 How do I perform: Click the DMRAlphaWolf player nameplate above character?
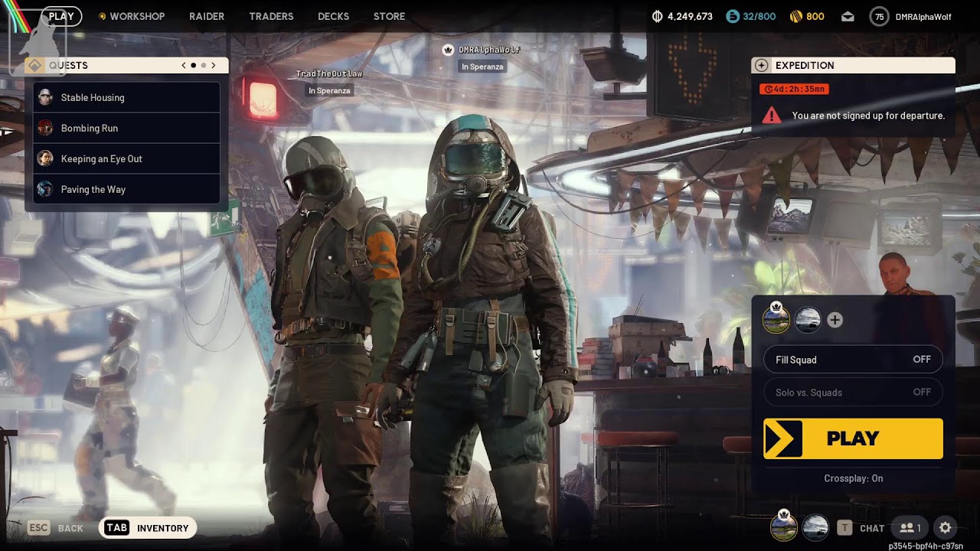pos(489,50)
